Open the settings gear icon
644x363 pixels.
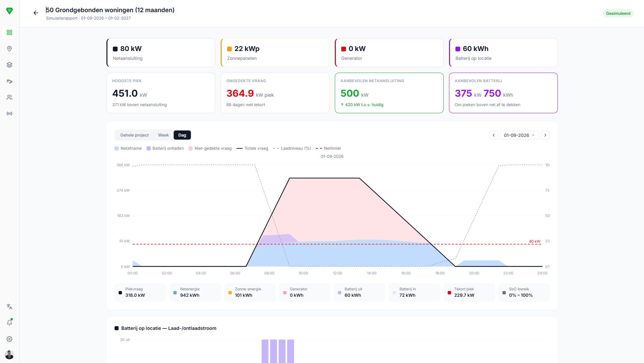pyautogui.click(x=9, y=339)
